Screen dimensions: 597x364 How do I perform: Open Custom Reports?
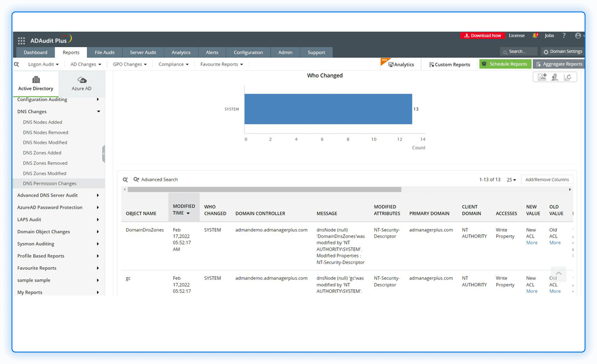(450, 64)
